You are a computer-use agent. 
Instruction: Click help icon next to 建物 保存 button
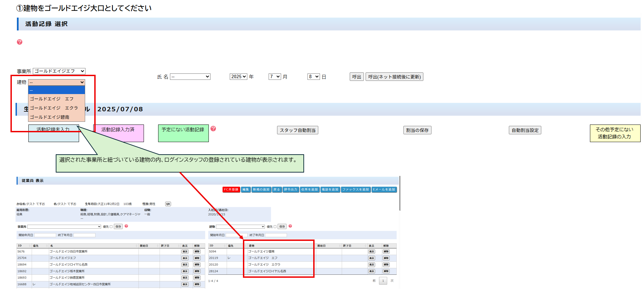290,226
